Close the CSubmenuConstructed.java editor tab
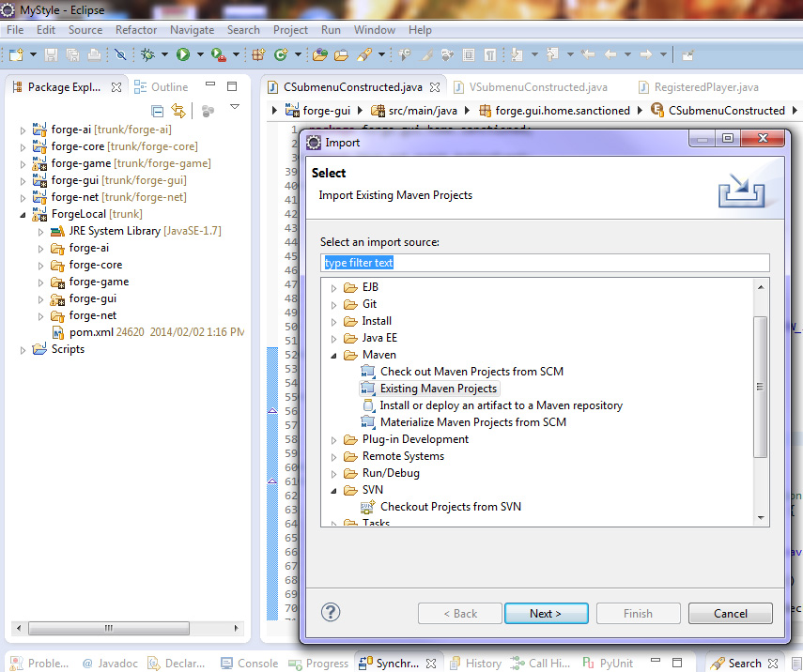 point(435,87)
